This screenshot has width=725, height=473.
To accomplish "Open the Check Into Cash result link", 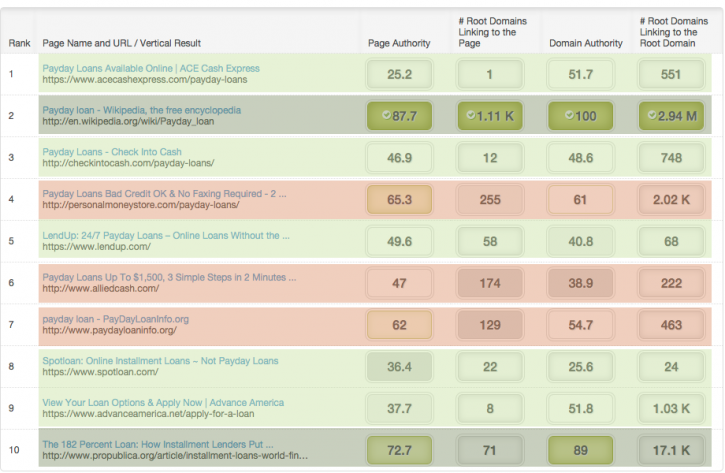I will [x=112, y=152].
